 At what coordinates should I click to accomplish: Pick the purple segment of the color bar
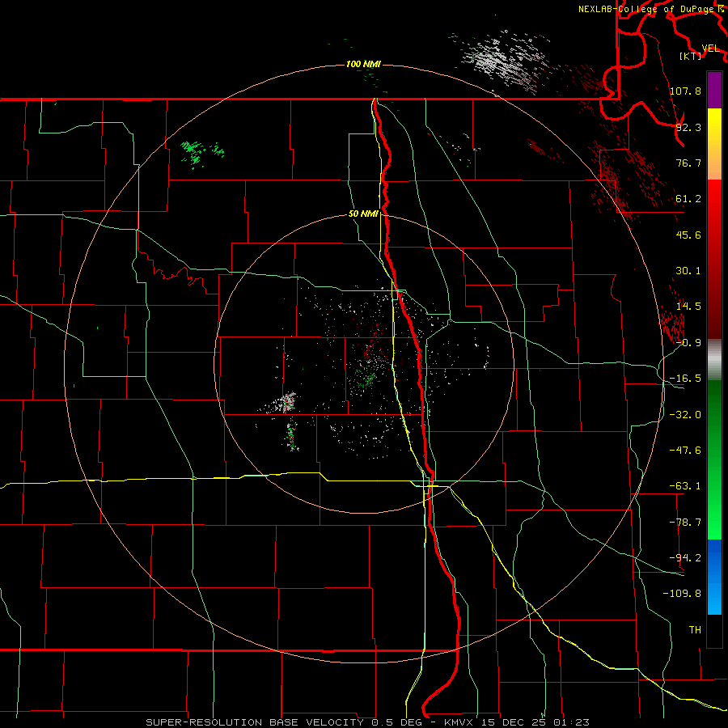click(x=714, y=90)
